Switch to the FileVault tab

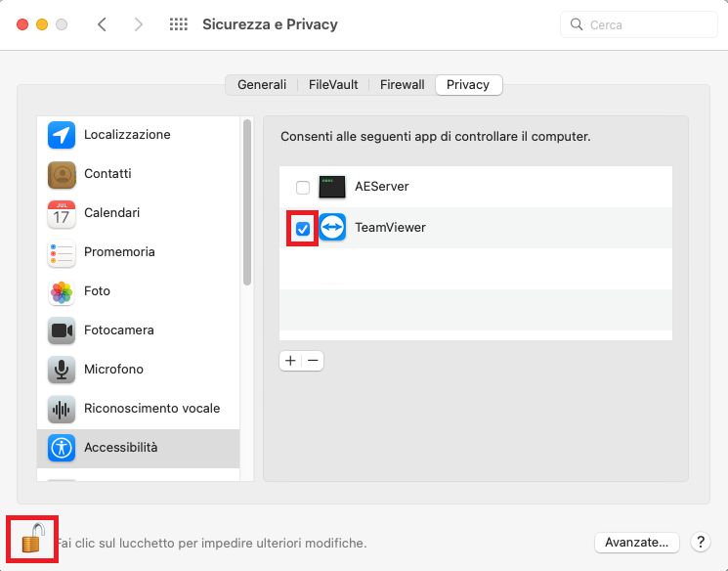point(333,84)
